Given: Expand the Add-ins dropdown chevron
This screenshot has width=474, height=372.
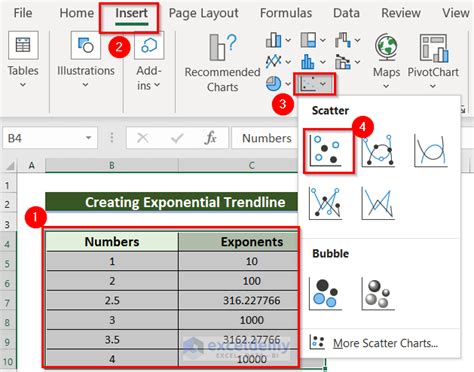Looking at the screenshot, I should click(x=157, y=85).
